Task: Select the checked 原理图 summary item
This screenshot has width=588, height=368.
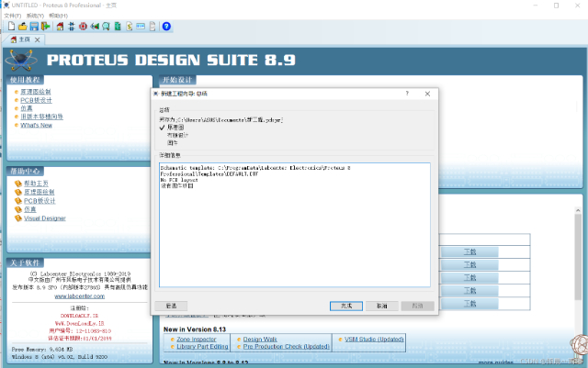Action: (175, 128)
